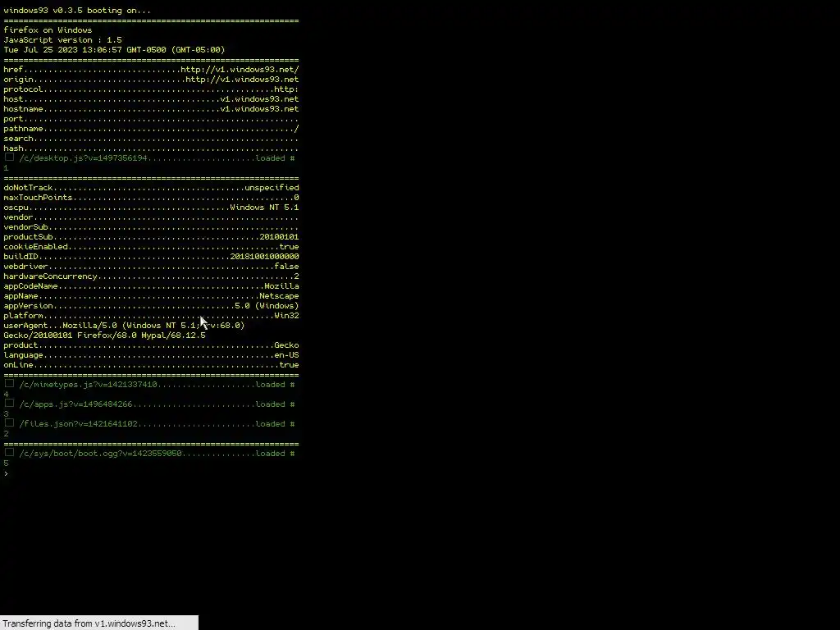Click '/c/apps.js?v=1496484266' loaded text
This screenshot has height=630, width=840.
76,404
